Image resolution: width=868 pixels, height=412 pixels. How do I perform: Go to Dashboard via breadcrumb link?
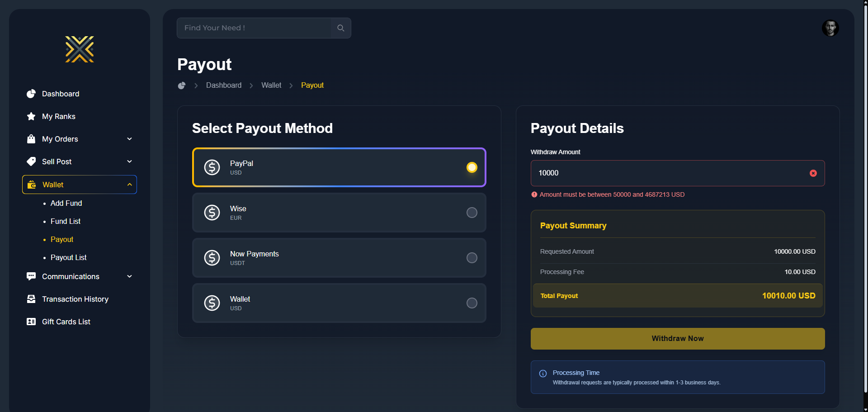pos(223,85)
